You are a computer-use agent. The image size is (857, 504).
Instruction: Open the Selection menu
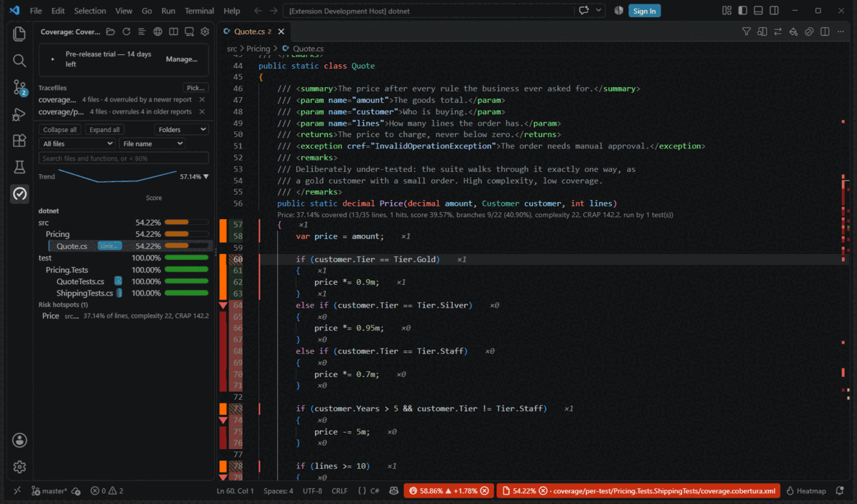[x=90, y=11]
